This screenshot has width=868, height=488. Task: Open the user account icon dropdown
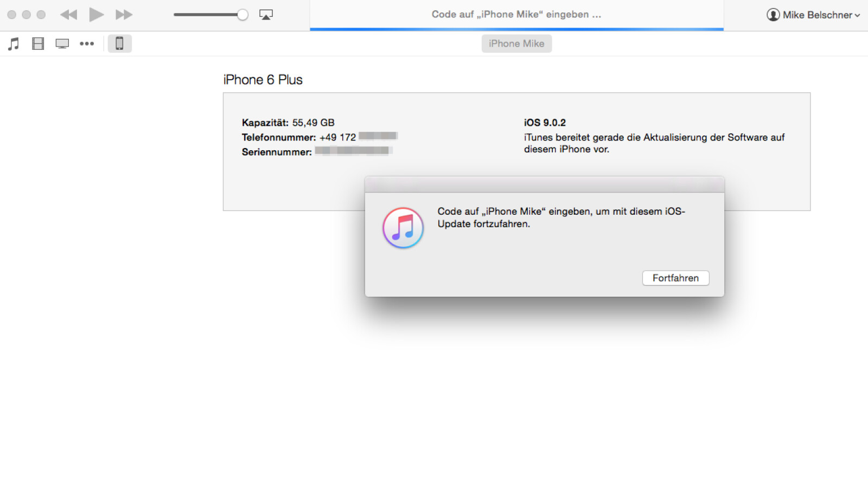[773, 15]
